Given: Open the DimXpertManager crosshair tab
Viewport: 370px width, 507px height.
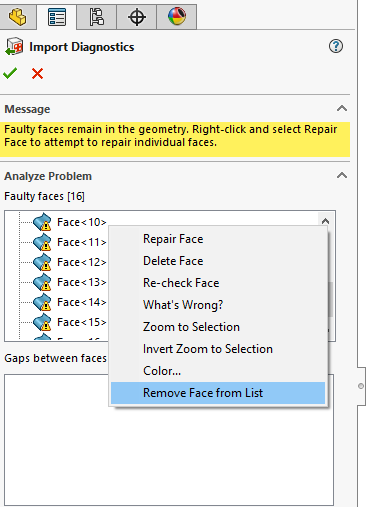Looking at the screenshot, I should (x=137, y=17).
